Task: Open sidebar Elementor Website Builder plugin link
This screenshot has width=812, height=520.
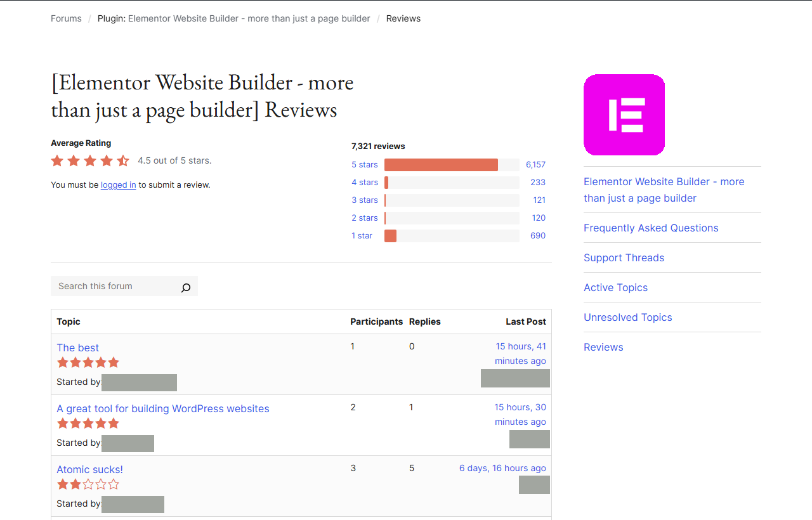Action: [664, 190]
